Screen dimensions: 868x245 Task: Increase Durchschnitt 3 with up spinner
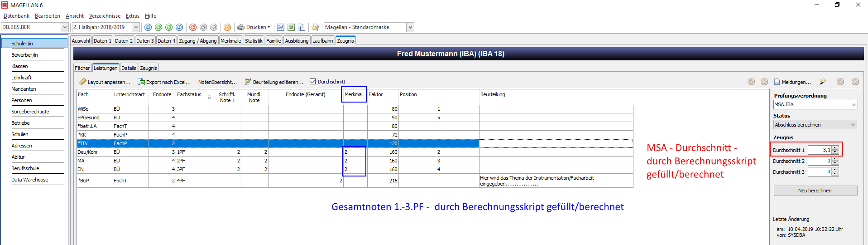tap(835, 170)
